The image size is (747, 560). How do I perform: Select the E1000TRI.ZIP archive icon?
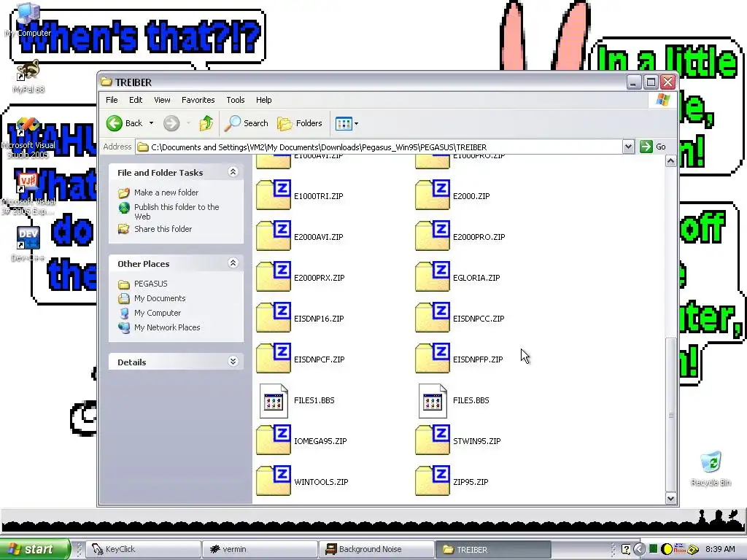[x=274, y=195]
